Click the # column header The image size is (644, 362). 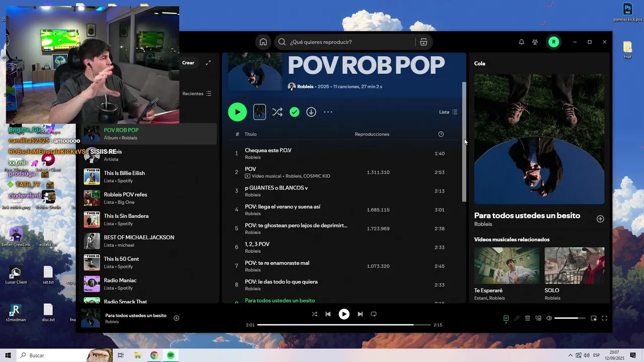tap(237, 134)
